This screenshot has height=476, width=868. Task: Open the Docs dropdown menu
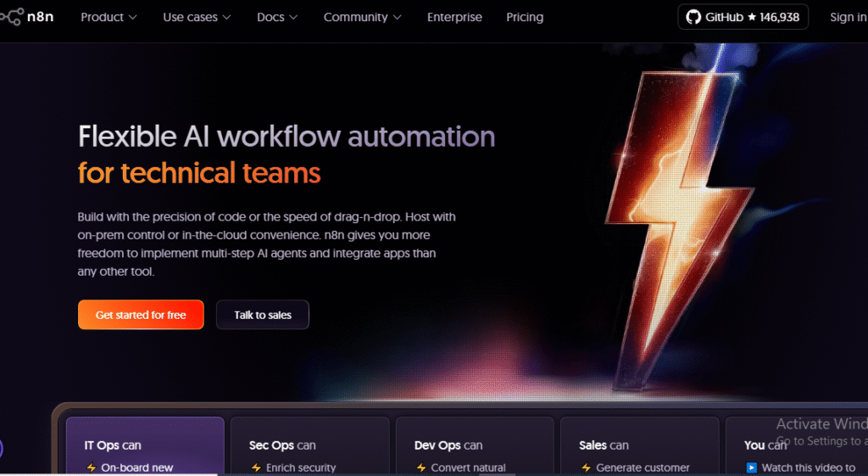pos(277,17)
